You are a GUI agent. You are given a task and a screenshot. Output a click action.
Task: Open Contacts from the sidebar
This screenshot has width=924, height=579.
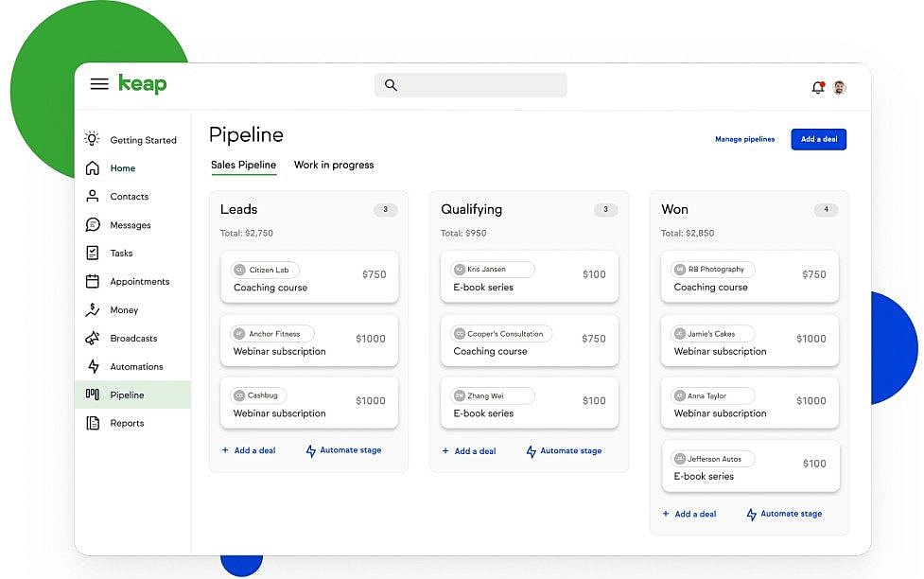[129, 197]
